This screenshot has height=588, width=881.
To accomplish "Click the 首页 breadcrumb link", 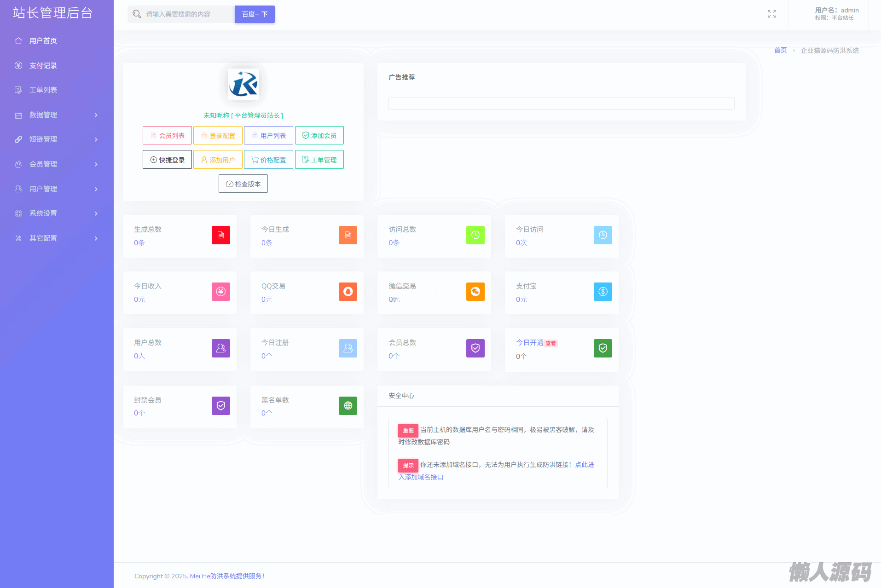I will coord(780,50).
